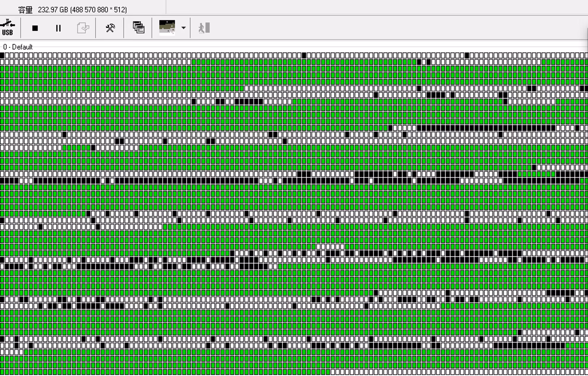Click the 232.97 GB capacity text
Screen dimensions: 588x376
82,10
